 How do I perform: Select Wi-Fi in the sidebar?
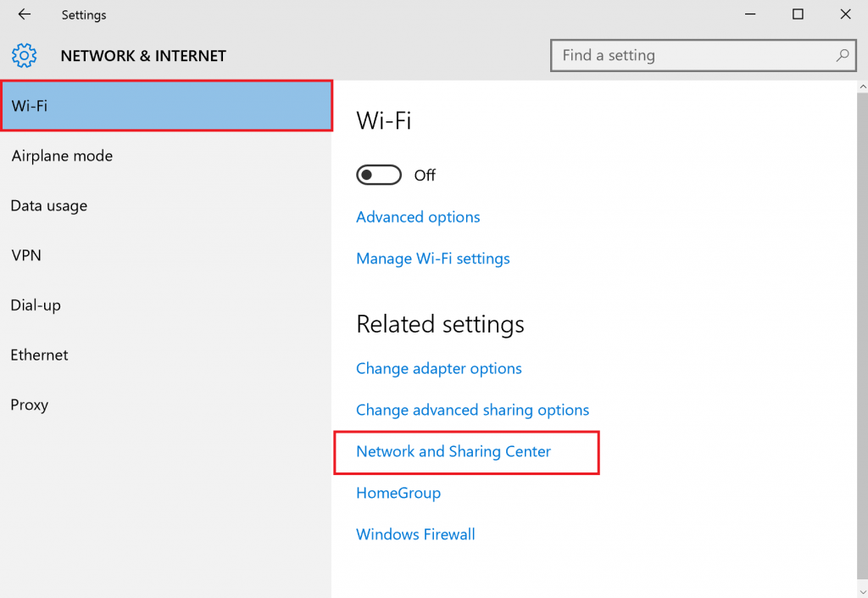click(x=31, y=106)
